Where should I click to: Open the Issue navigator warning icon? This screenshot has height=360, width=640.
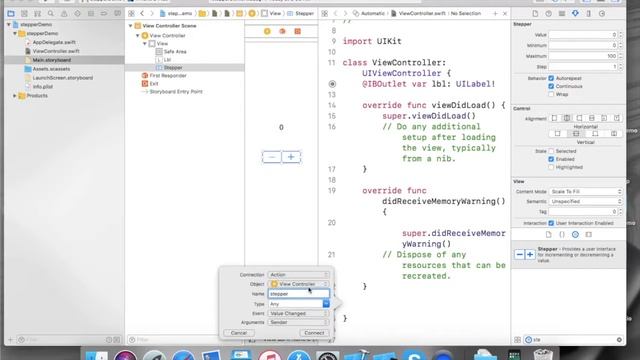pos(64,13)
